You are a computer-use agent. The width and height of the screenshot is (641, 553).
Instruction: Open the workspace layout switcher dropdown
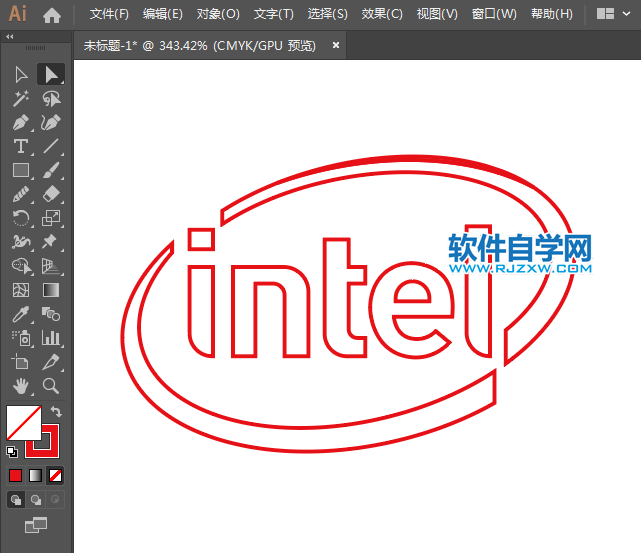click(614, 14)
